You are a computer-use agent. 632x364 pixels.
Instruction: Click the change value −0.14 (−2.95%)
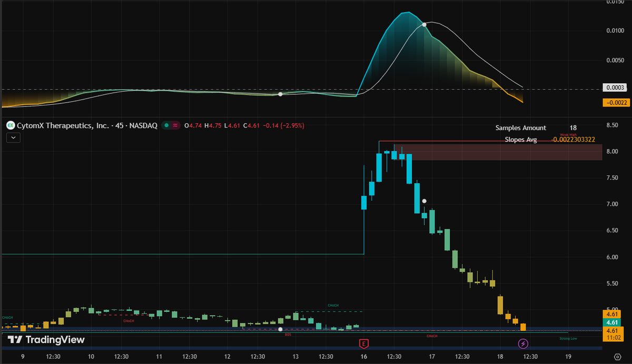[283, 126]
